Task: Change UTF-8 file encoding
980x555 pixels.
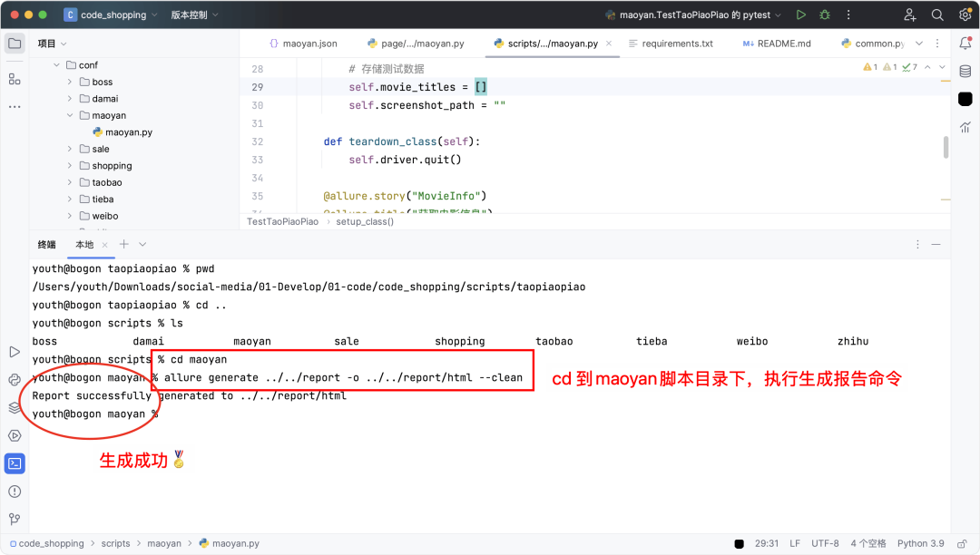Action: 825,544
